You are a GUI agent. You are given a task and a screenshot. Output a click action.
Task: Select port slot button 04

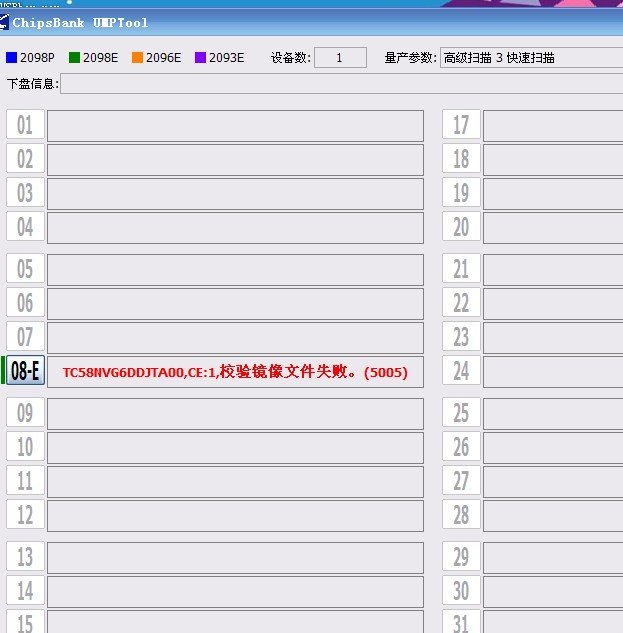[x=25, y=228]
